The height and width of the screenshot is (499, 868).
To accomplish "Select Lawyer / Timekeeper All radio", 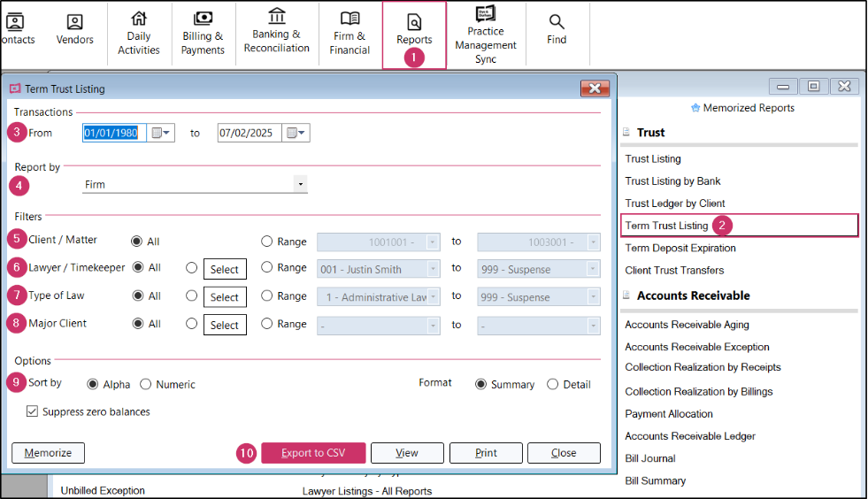I will (x=138, y=267).
